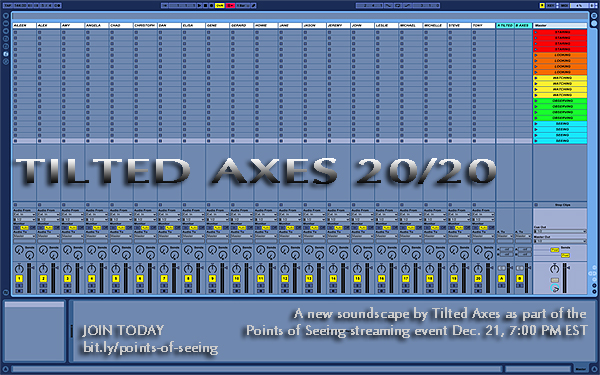The height and width of the screenshot is (375, 600).
Task: Toggle return track A activator
Action: click(502, 279)
